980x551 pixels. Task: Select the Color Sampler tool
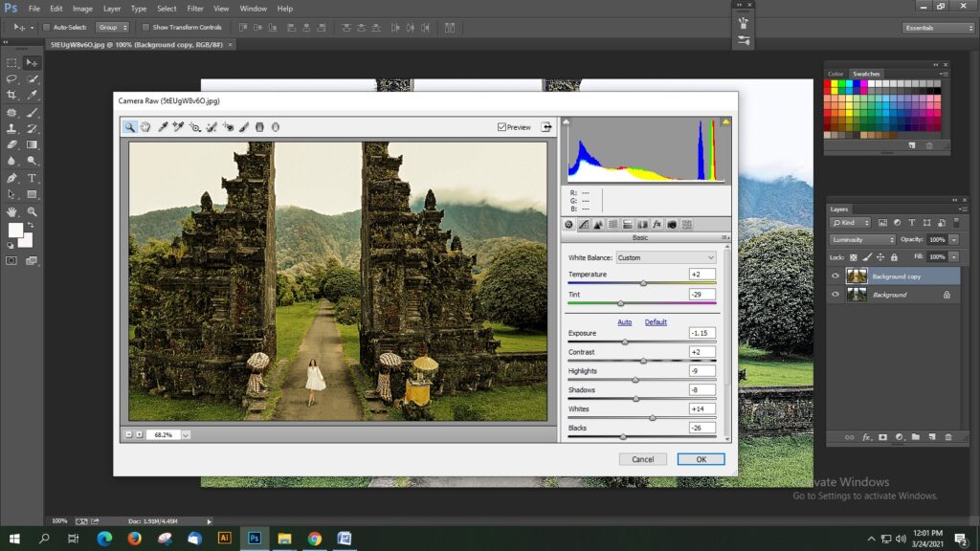178,127
